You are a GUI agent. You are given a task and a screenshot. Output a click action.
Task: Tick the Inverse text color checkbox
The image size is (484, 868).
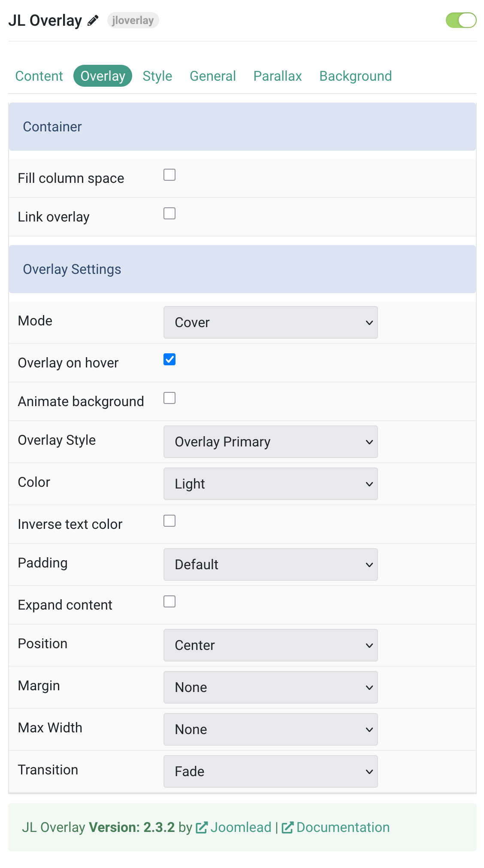point(169,521)
